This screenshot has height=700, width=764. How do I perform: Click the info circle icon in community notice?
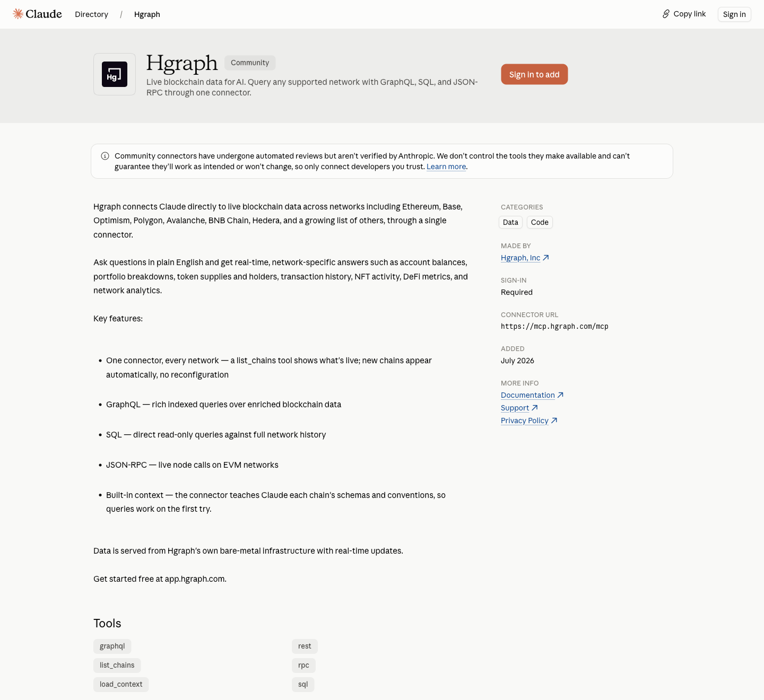point(105,156)
